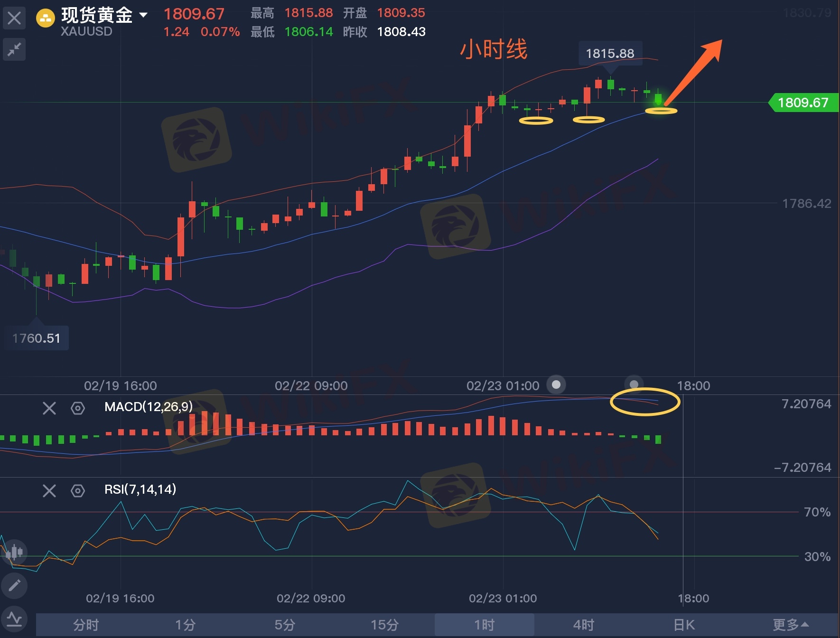Open the indicator line chart icon
Viewport: 840px width, 638px height.
[14, 619]
